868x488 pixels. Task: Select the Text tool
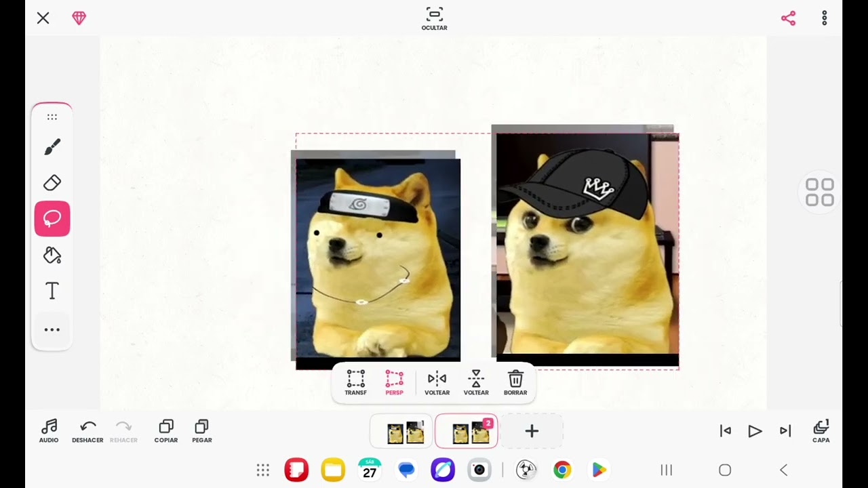click(x=52, y=291)
